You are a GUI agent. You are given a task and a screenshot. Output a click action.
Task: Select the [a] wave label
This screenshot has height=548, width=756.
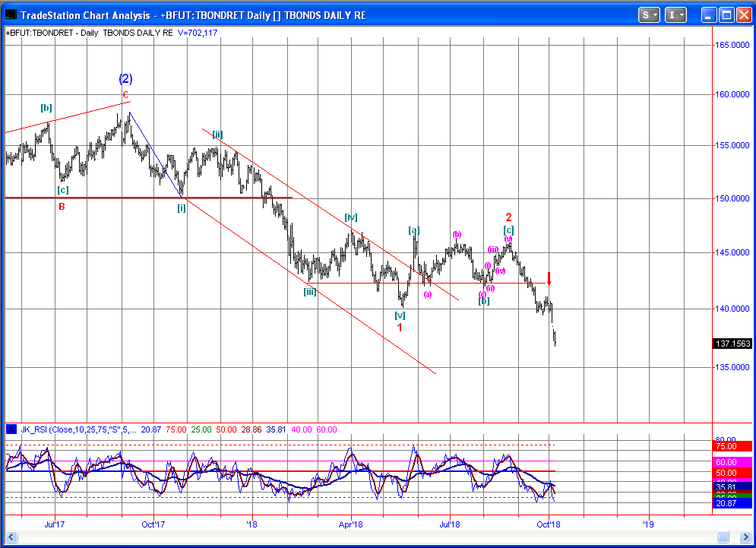coord(413,230)
